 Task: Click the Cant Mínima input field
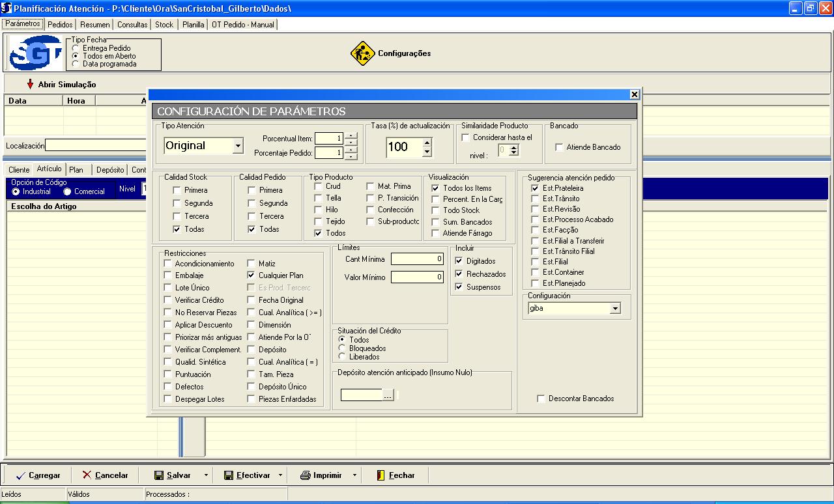[x=417, y=259]
